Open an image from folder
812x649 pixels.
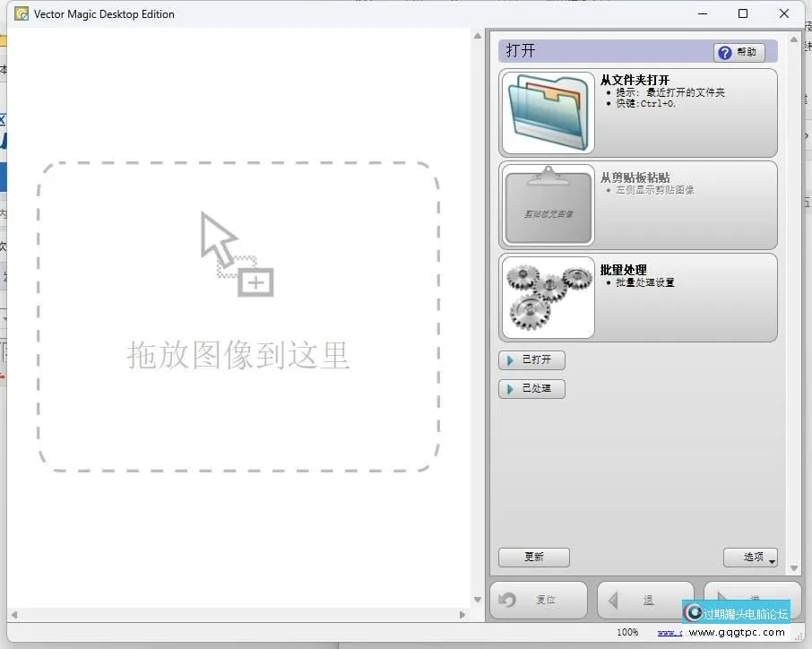(x=547, y=113)
